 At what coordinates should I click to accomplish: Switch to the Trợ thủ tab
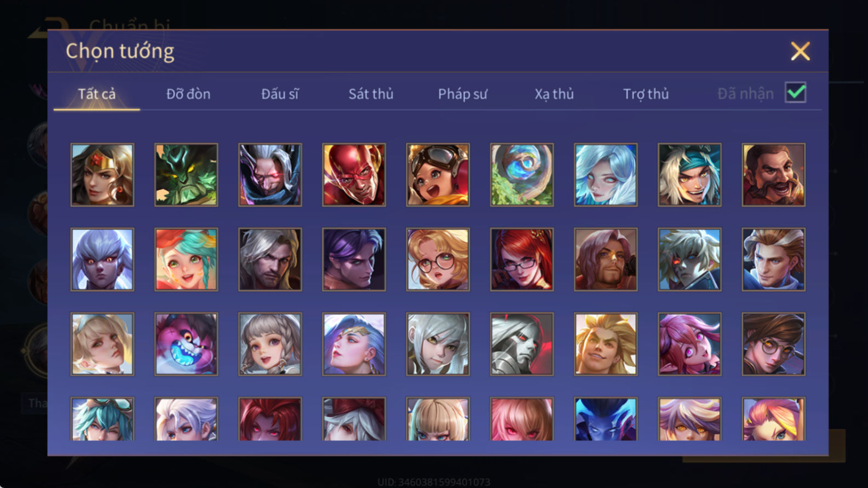click(x=646, y=94)
